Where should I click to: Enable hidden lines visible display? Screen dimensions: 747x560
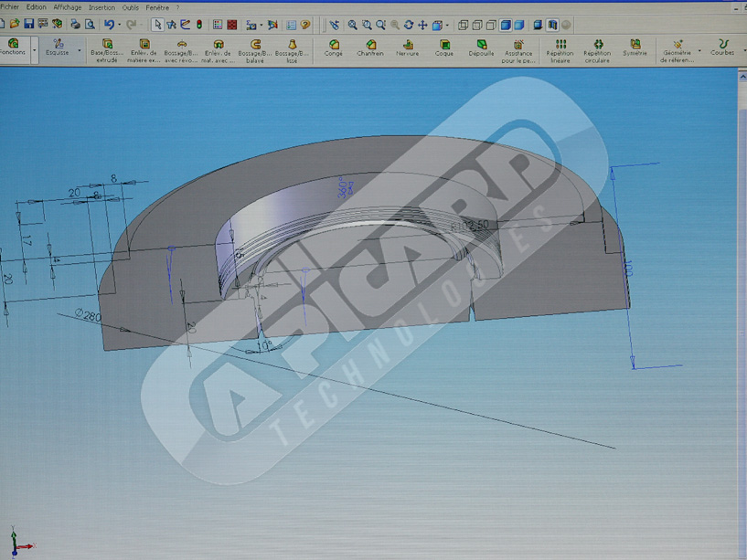point(477,25)
